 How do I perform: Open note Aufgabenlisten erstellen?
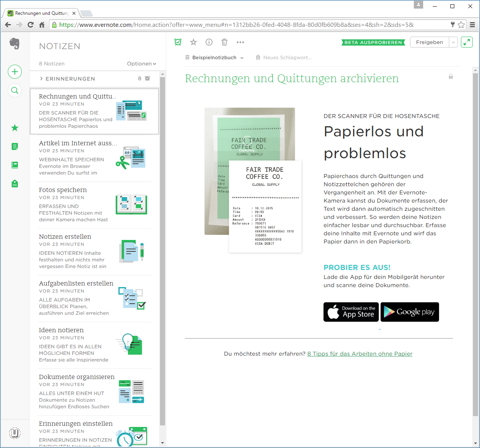point(94,298)
